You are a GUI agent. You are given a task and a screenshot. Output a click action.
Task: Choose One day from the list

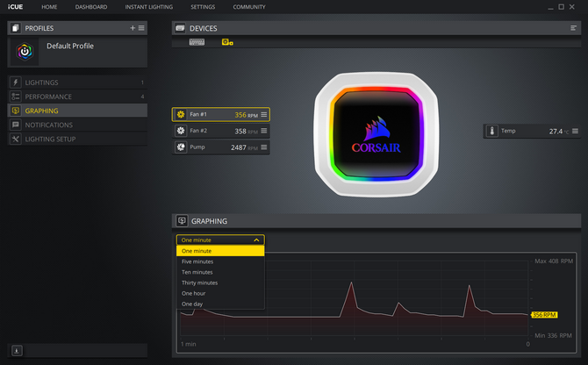pos(220,304)
